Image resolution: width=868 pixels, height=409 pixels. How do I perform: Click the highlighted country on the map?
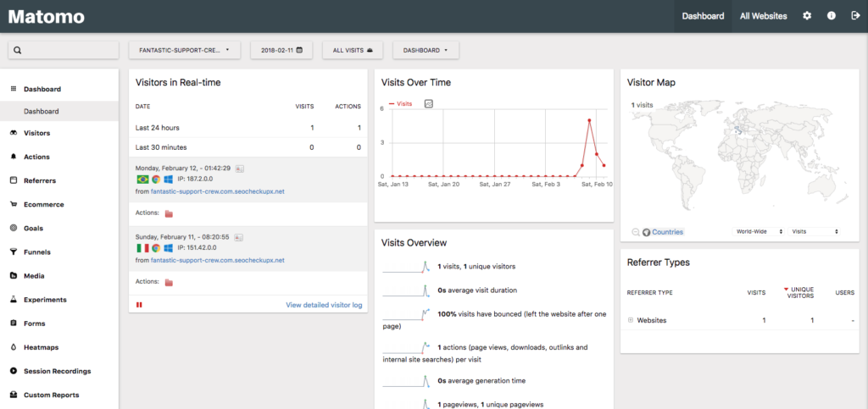737,130
